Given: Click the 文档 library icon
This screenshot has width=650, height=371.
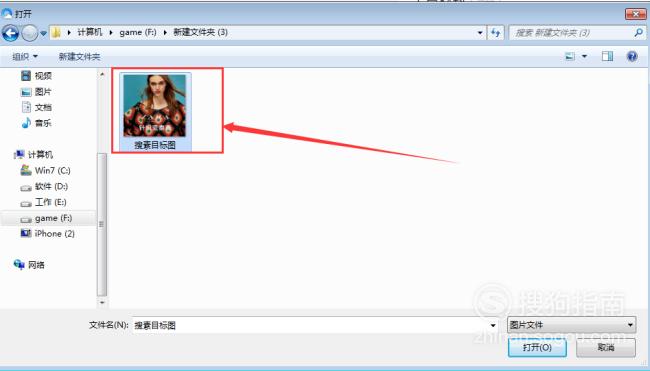Looking at the screenshot, I should tap(26, 107).
